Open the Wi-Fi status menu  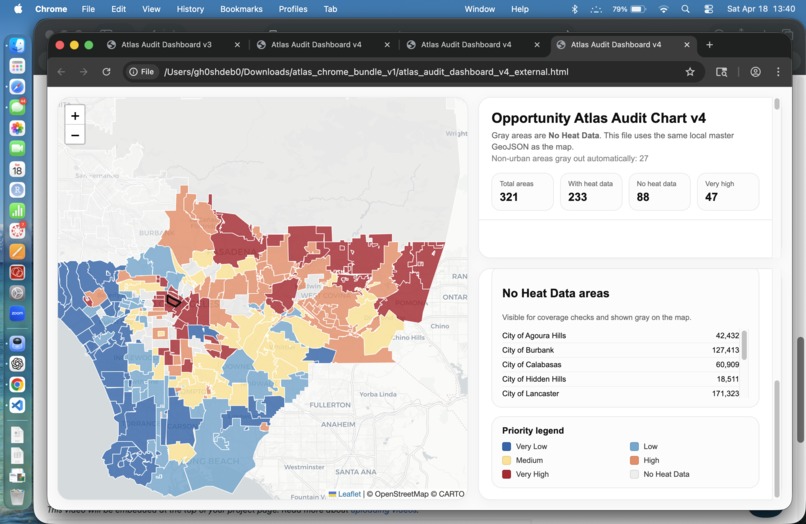click(x=664, y=9)
